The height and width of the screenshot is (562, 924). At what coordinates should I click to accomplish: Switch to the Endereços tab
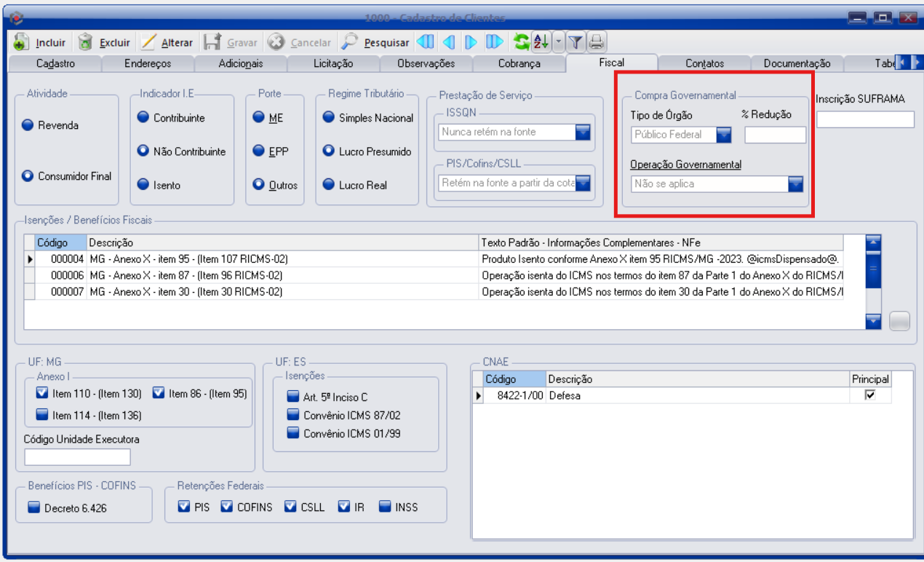[148, 63]
